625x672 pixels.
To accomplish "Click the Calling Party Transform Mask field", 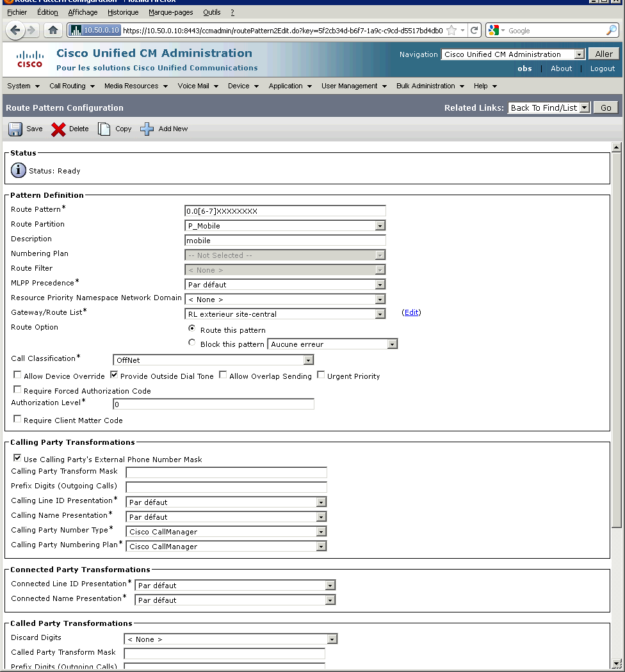I will (x=226, y=473).
